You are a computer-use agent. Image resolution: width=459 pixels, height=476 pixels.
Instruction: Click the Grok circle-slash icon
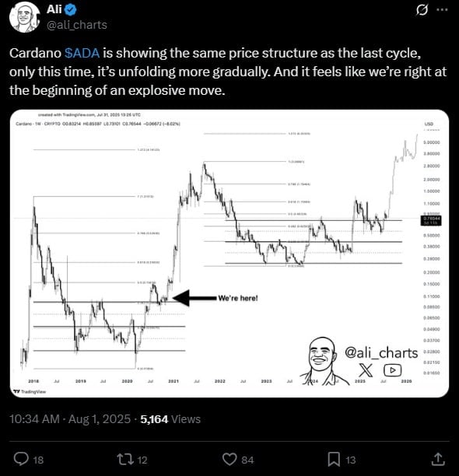pyautogui.click(x=422, y=10)
